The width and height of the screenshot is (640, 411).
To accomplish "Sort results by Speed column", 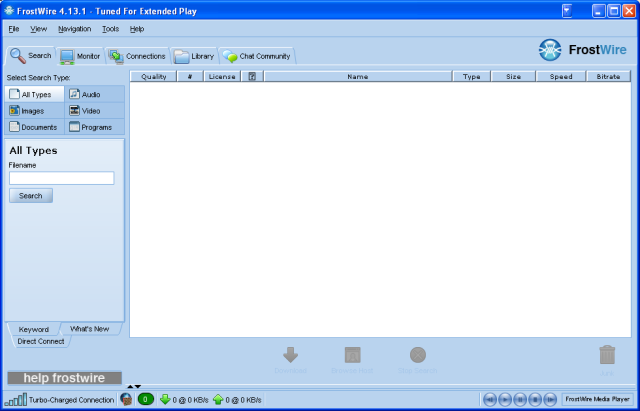I will (561, 76).
